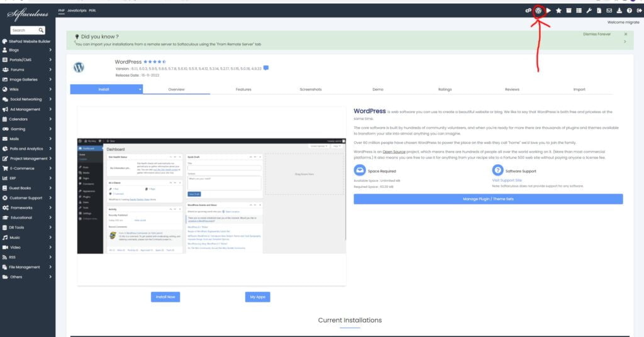Show next tip with the right chevron
Viewport: 644px width, 337px height.
625,41
